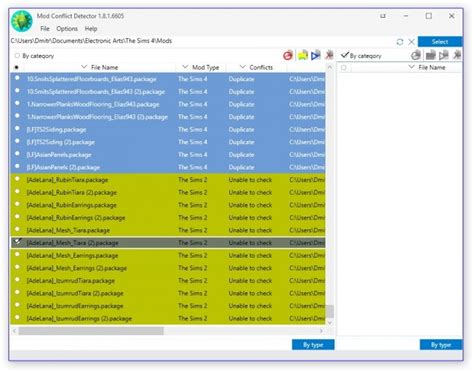Select the [LF]AsianPanels.package row
This screenshot has width=474, height=372.
(168, 155)
